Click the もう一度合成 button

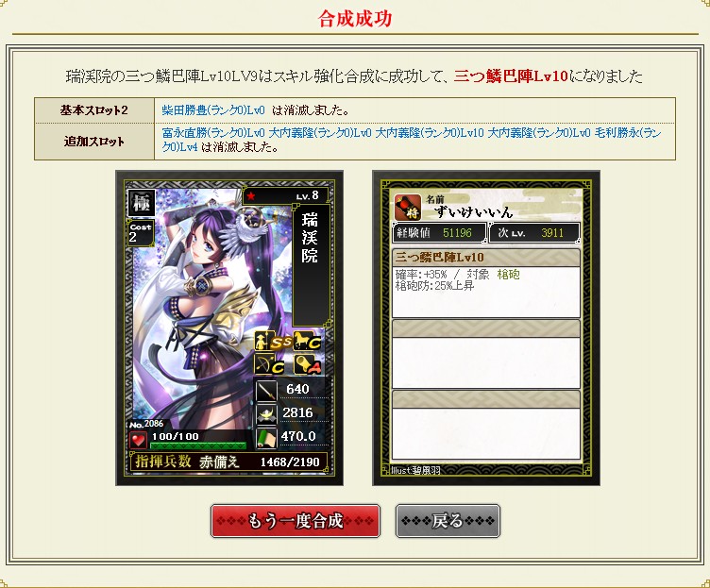pyautogui.click(x=296, y=521)
